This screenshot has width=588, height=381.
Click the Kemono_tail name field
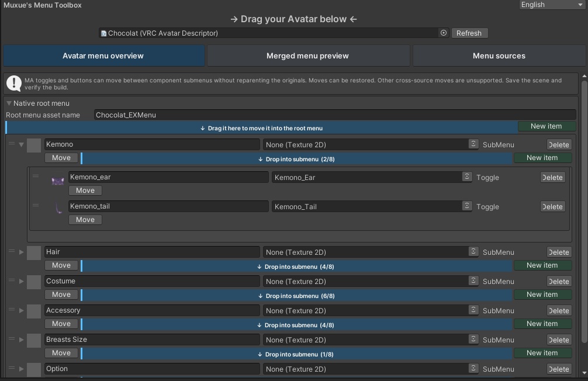168,206
